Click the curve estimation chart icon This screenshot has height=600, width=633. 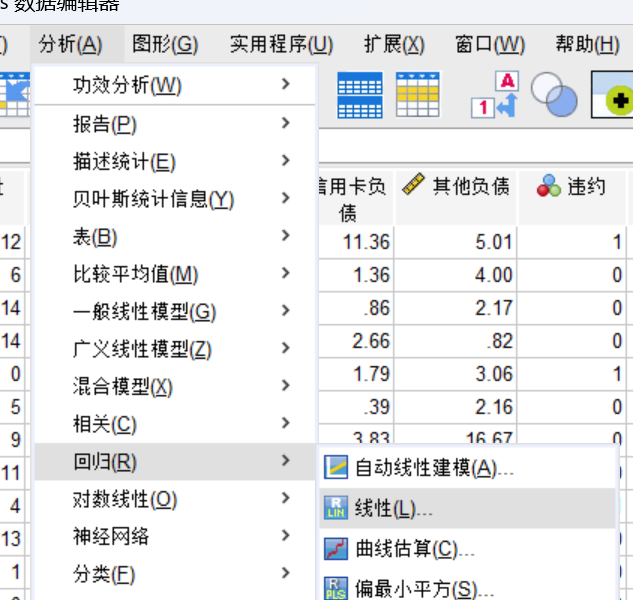pyautogui.click(x=336, y=548)
